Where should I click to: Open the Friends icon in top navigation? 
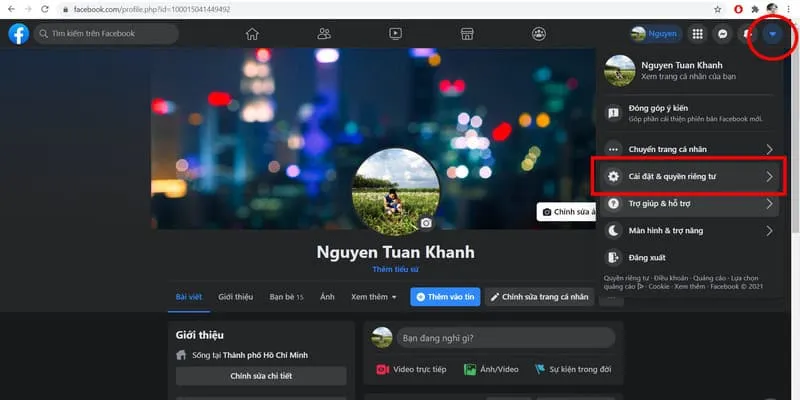pyautogui.click(x=324, y=34)
